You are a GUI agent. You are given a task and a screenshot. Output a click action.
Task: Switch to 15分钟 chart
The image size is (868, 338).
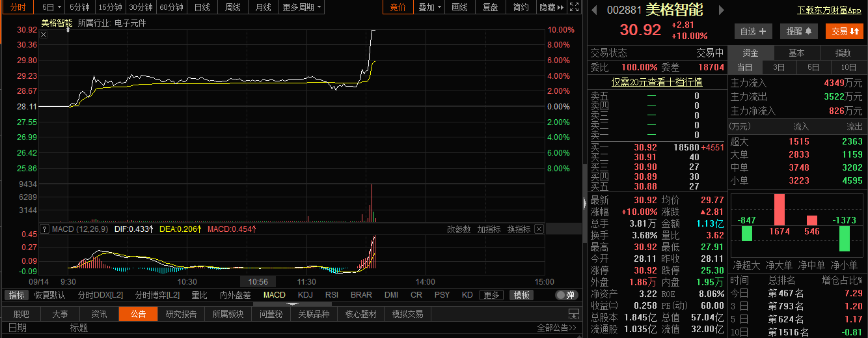point(110,8)
